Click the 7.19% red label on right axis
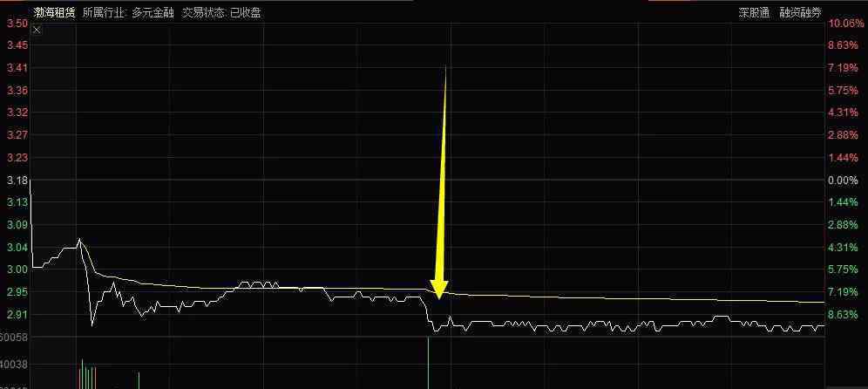 pos(844,68)
